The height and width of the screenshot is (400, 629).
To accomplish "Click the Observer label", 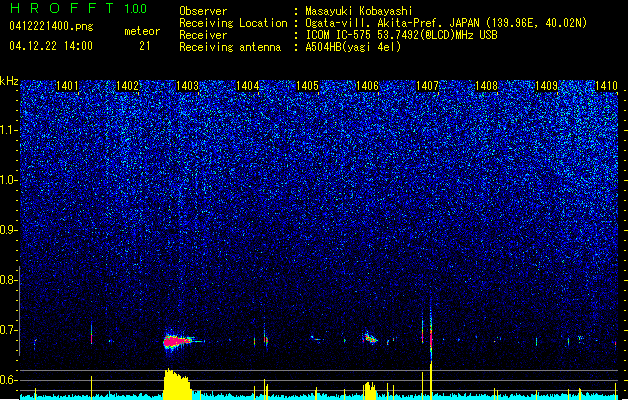I will tap(203, 11).
